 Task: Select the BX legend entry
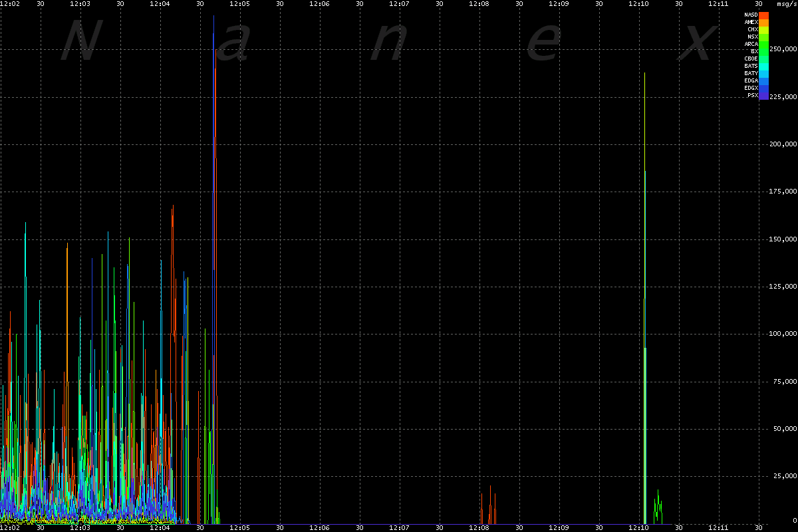point(754,51)
